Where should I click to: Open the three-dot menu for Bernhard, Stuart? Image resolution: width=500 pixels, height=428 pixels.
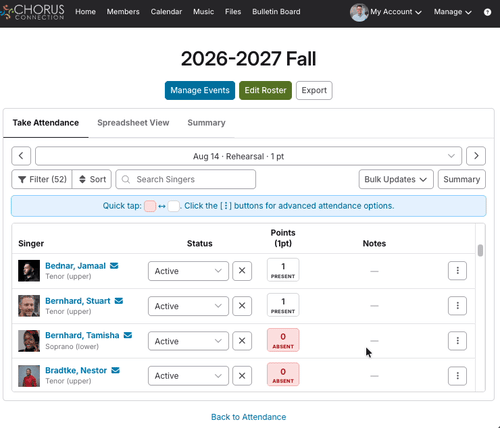[x=457, y=305]
